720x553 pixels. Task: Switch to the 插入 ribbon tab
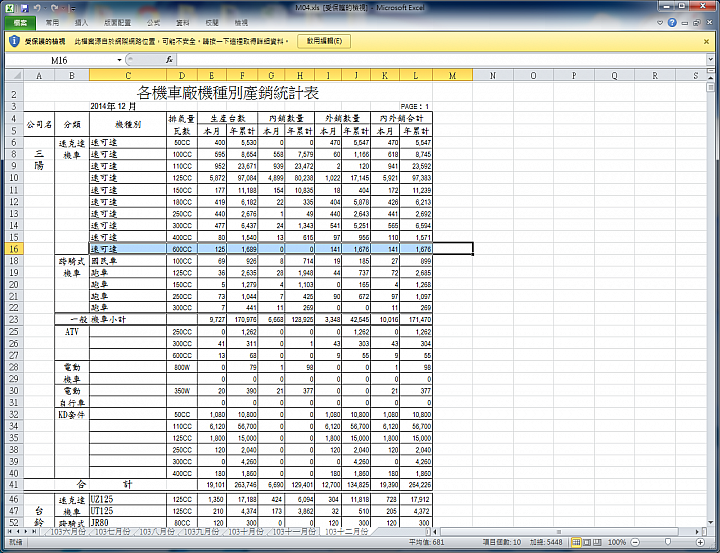coord(81,23)
